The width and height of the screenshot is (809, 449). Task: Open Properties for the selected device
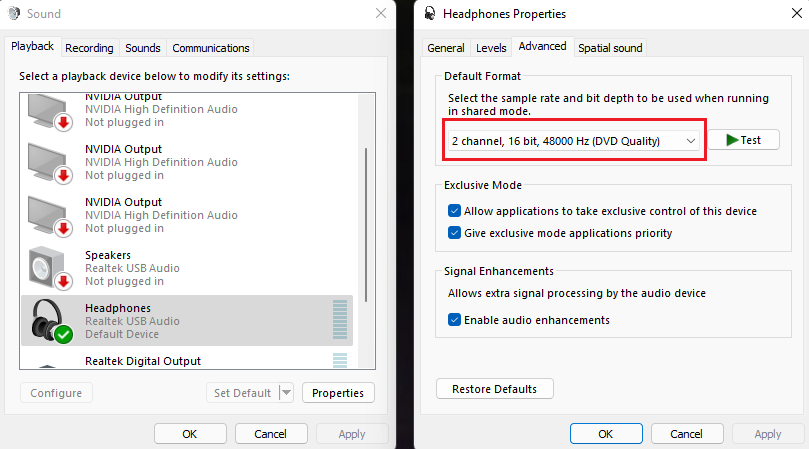pos(338,393)
